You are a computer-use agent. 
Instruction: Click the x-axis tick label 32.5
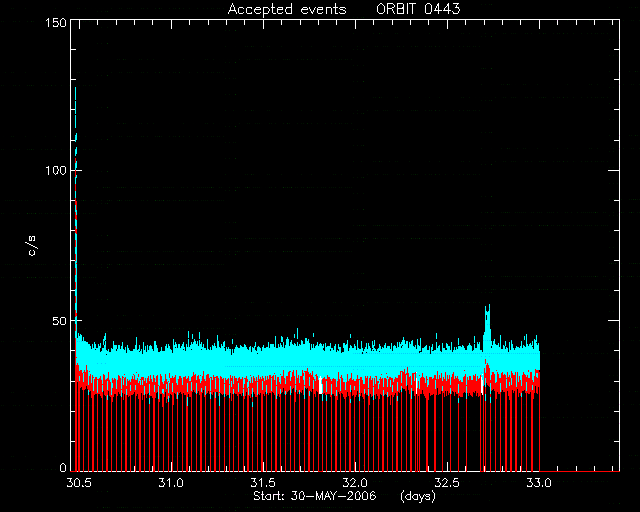447,483
